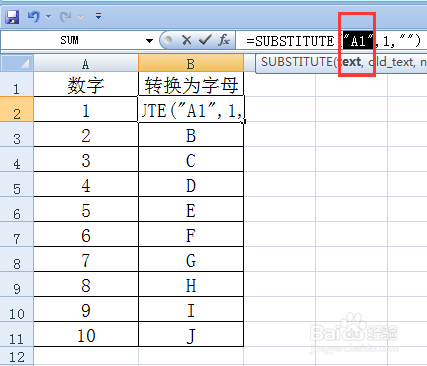Click cell A2 with value 1
The height and width of the screenshot is (366, 427).
click(x=86, y=109)
